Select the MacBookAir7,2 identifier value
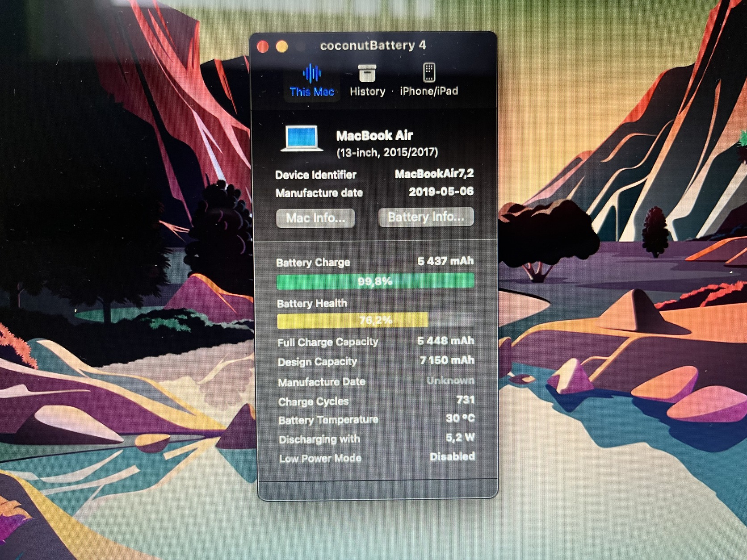 (434, 174)
